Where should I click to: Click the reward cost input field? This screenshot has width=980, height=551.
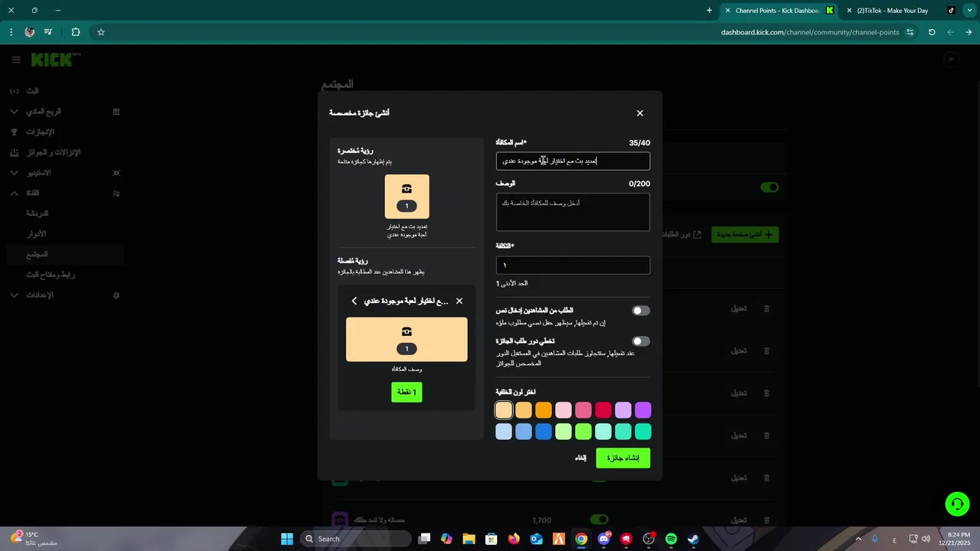573,265
